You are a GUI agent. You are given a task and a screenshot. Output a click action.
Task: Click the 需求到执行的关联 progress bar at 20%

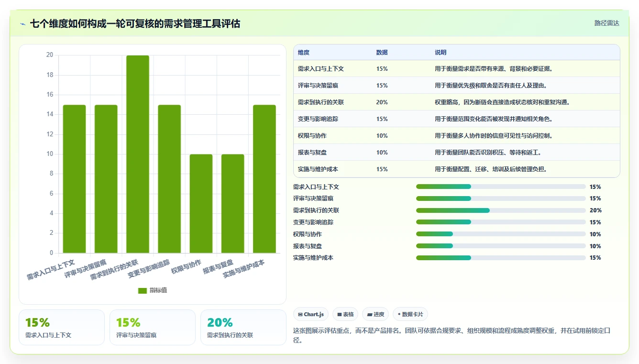coord(501,210)
